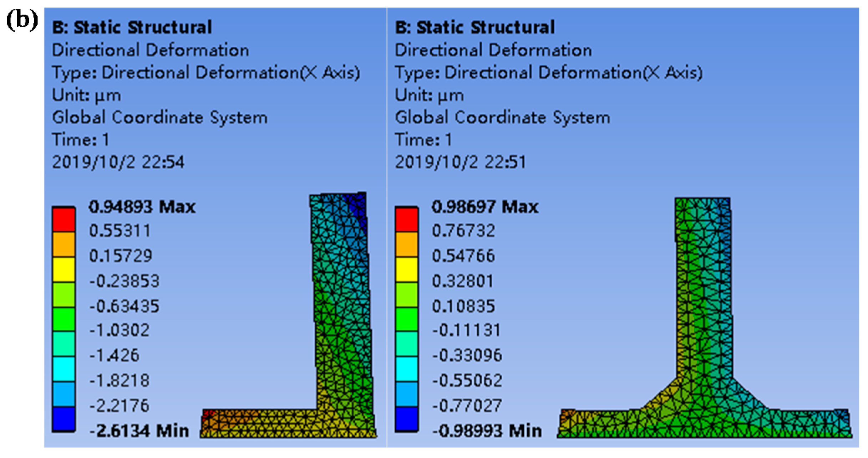Click the (b) figure label
Screen dimensions: 868x458
(22, 20)
